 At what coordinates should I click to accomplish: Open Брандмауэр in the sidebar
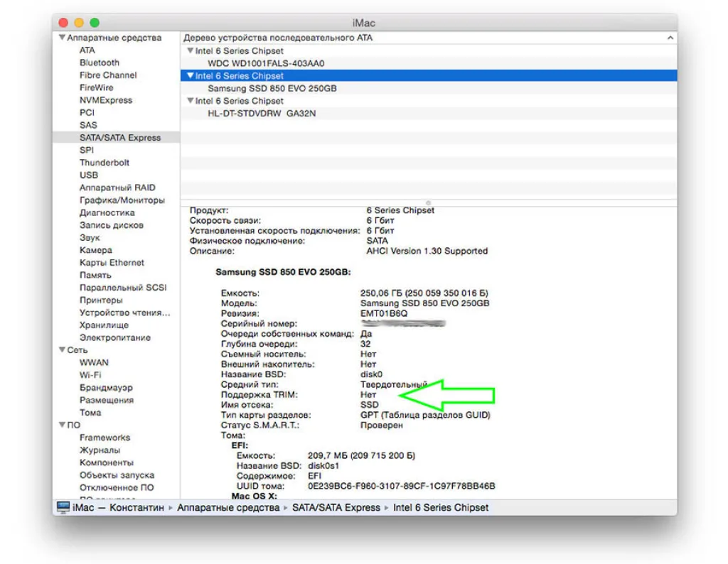pyautogui.click(x=106, y=388)
